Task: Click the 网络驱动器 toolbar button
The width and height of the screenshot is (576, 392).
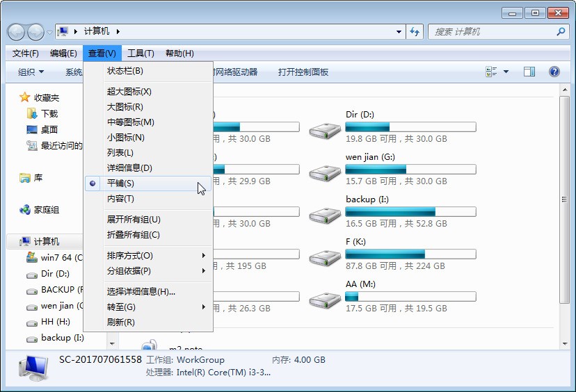Action: pyautogui.click(x=237, y=72)
